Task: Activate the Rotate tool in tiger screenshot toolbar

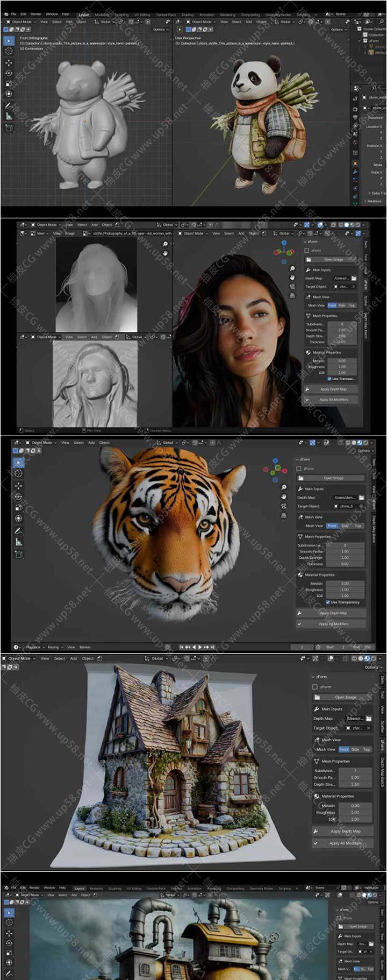Action: tap(18, 496)
